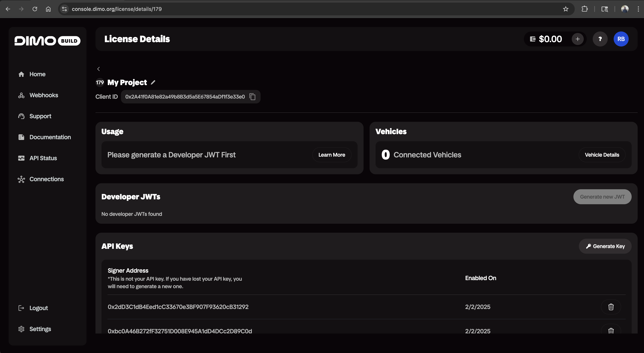Screen dimensions: 644x353
Task: Click the Generate Key button
Action: (x=605, y=246)
